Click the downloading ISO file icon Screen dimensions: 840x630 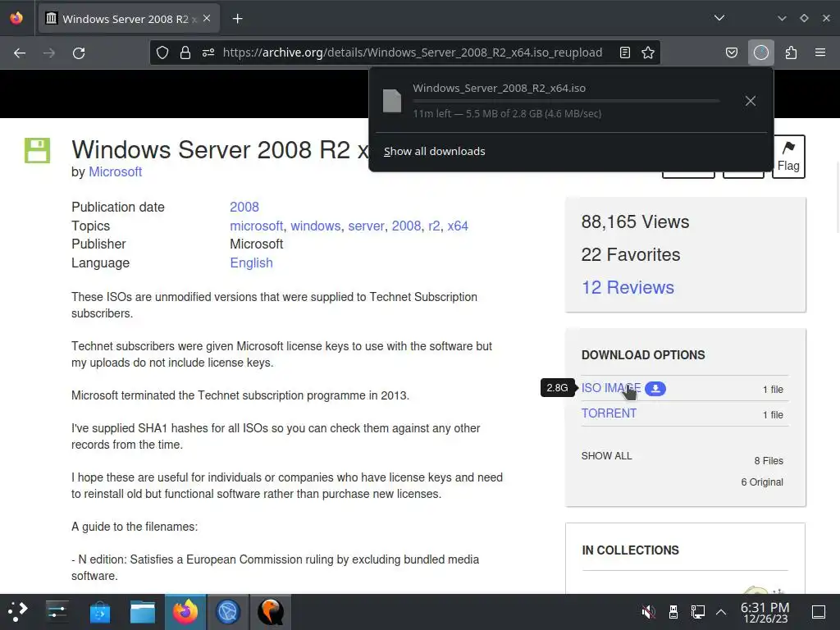point(391,101)
